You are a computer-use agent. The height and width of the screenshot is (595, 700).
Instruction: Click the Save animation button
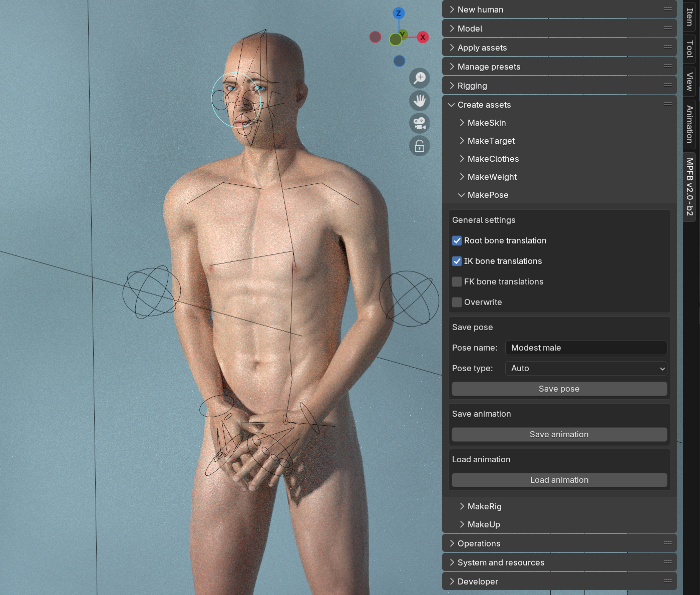559,434
